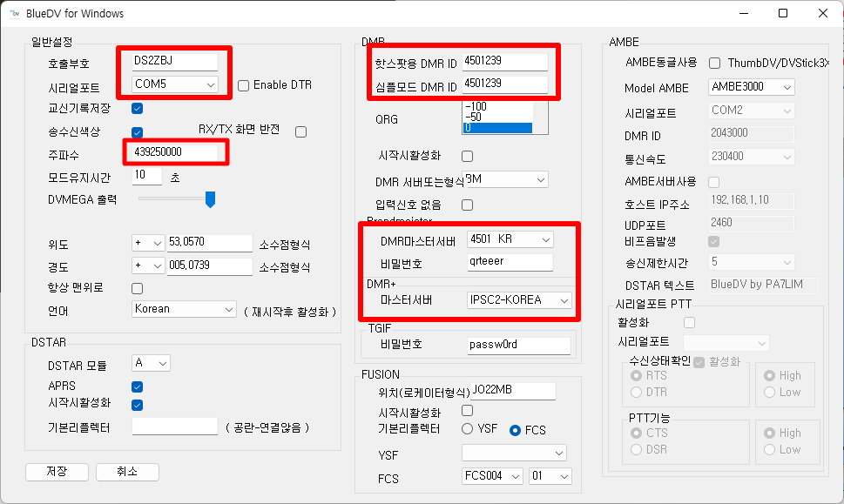The image size is (844, 504).
Task: Click the 핫스팟용 DMR ID field
Action: pos(505,62)
